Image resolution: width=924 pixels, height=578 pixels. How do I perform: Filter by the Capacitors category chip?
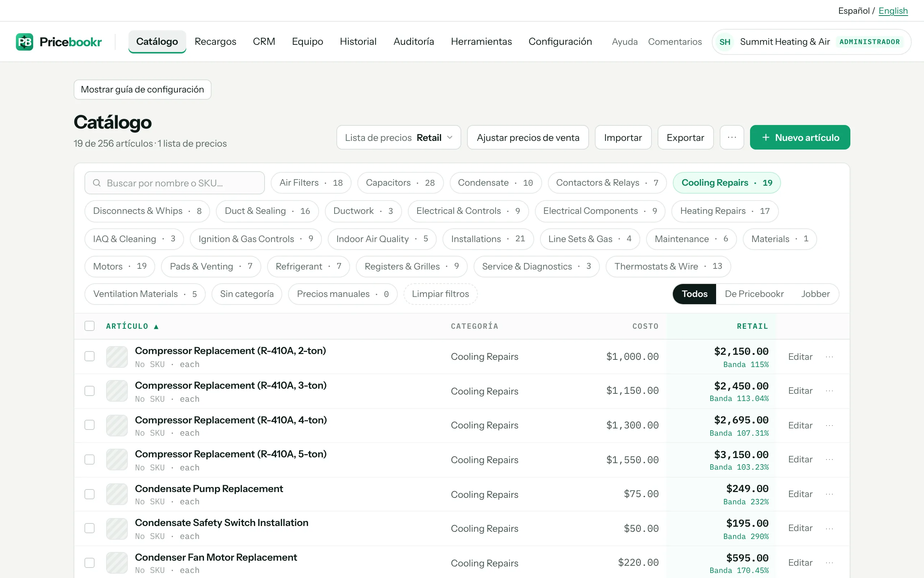coord(400,183)
